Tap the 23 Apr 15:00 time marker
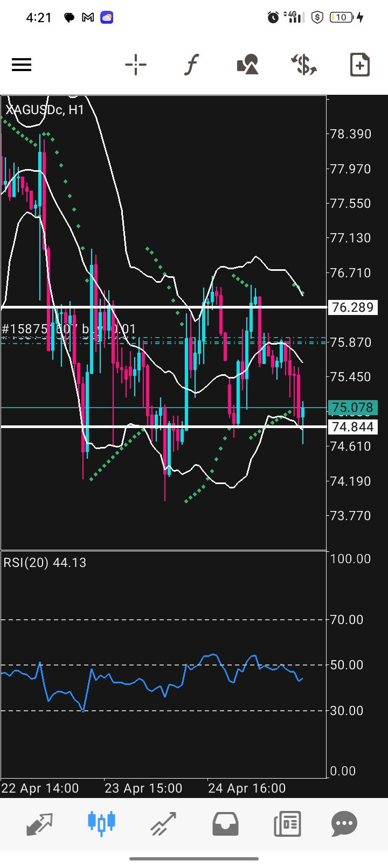The image size is (388, 868). point(143,788)
